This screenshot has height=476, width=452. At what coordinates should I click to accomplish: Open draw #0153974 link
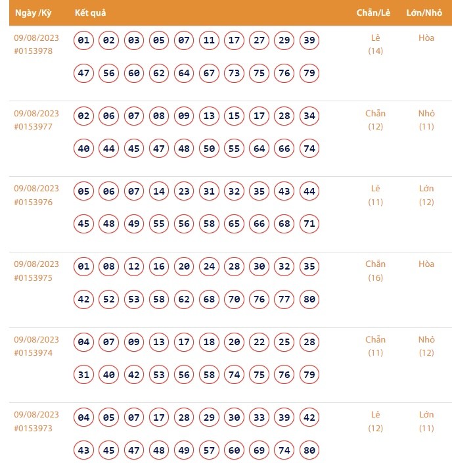click(x=33, y=352)
